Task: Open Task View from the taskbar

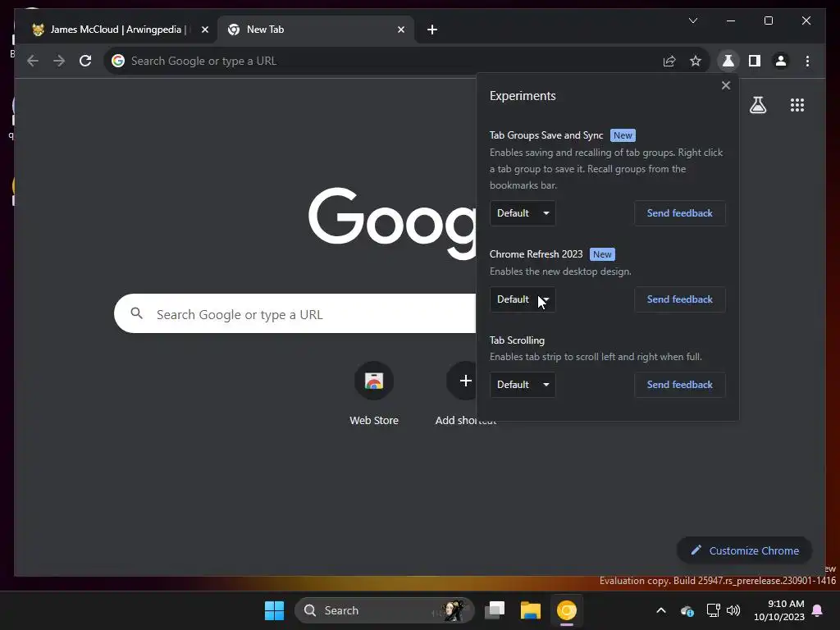Action: point(495,610)
